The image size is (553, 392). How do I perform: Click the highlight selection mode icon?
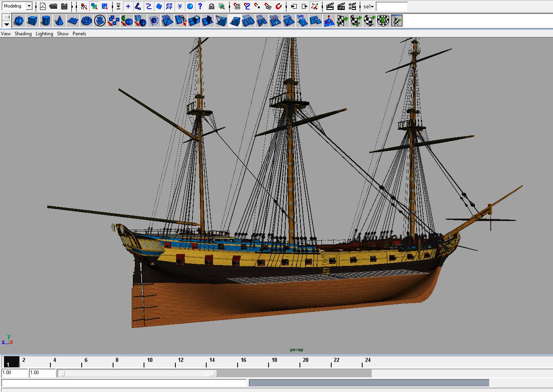click(222, 6)
